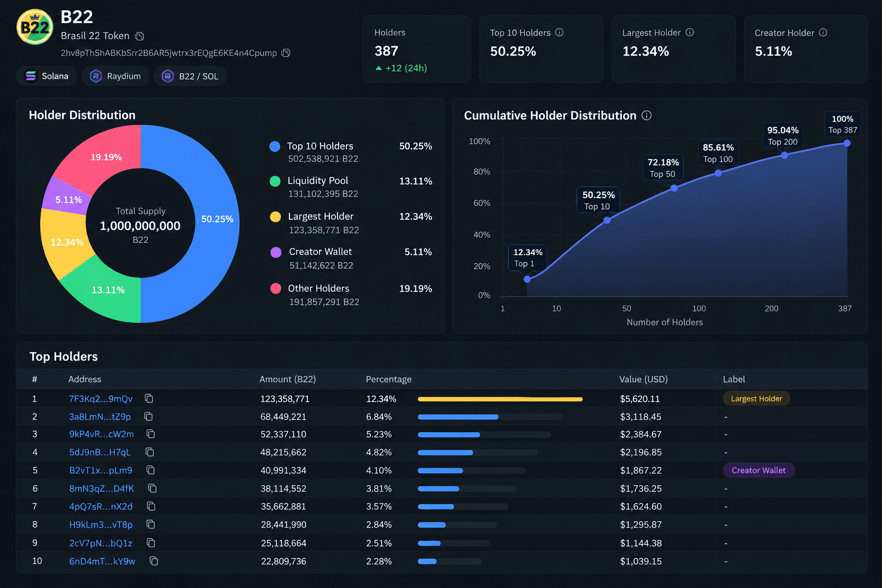
Task: Select the blue Top 10 Holders legend dot
Action: 275,146
